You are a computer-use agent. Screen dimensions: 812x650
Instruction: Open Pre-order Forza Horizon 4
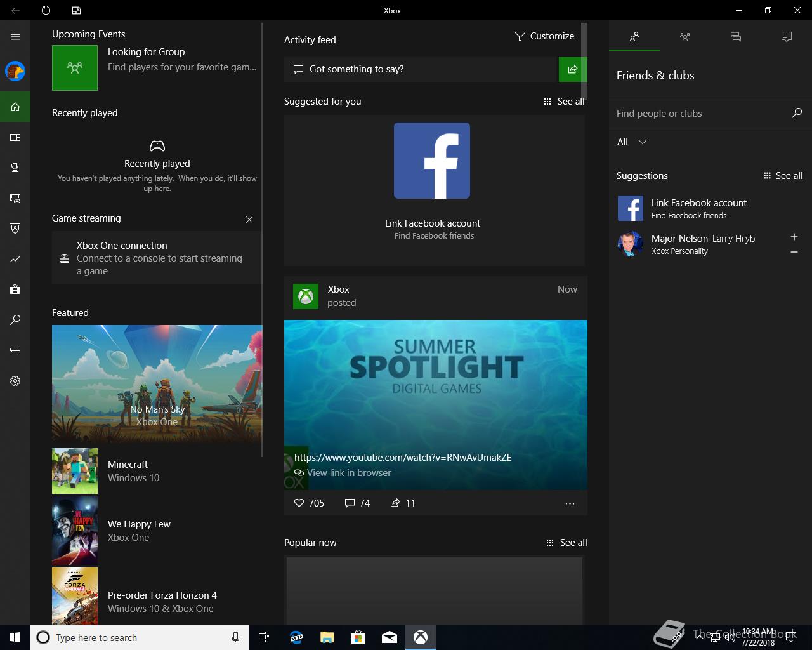[155, 597]
